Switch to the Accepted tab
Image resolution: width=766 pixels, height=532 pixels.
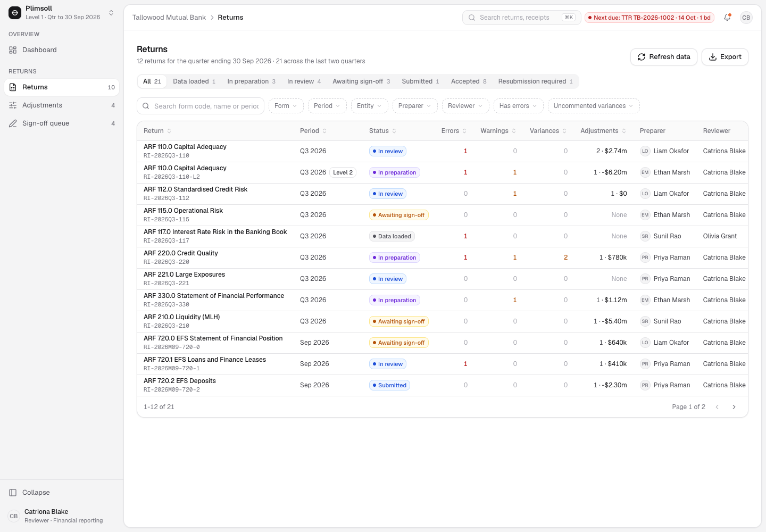tap(469, 81)
